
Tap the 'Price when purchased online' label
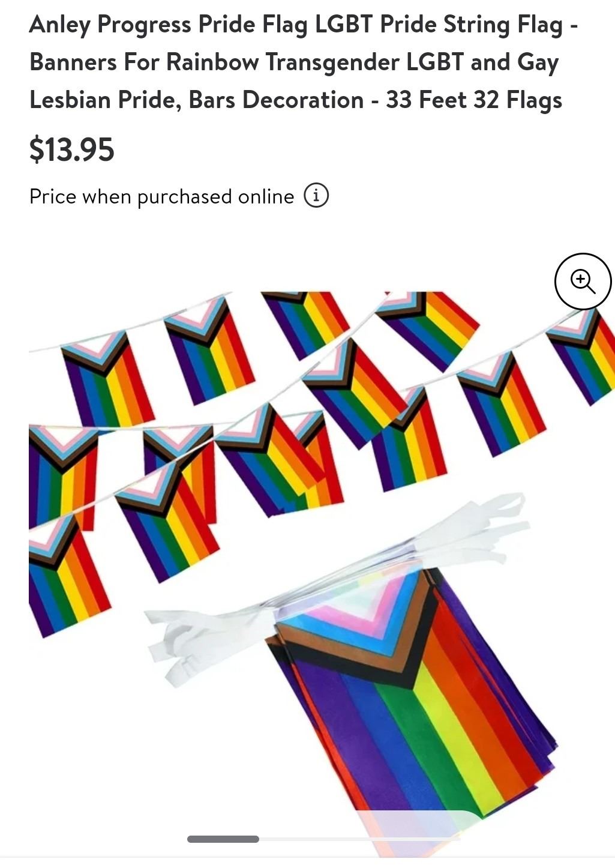(162, 196)
